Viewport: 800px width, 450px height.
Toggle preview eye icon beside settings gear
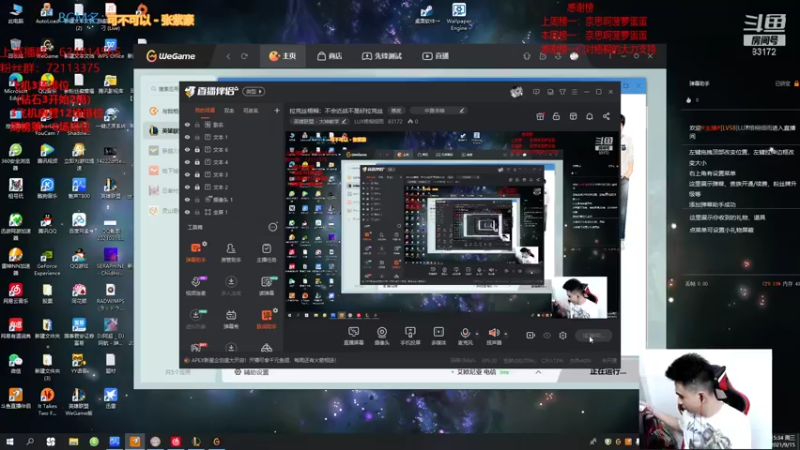[x=547, y=335]
